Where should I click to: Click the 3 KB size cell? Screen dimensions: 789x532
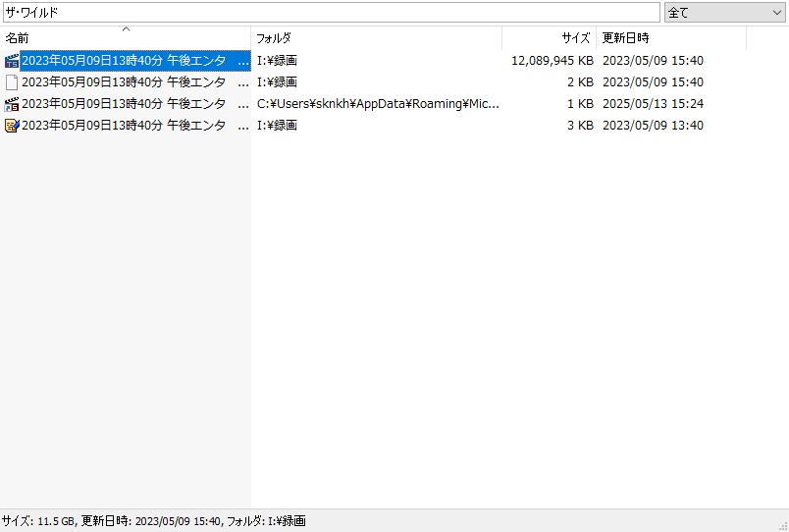(x=580, y=126)
